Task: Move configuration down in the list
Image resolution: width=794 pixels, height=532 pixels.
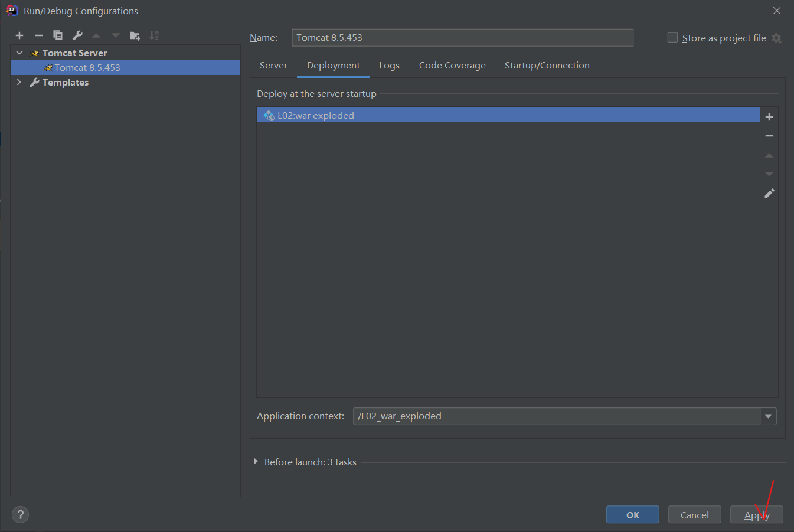Action: tap(116, 35)
